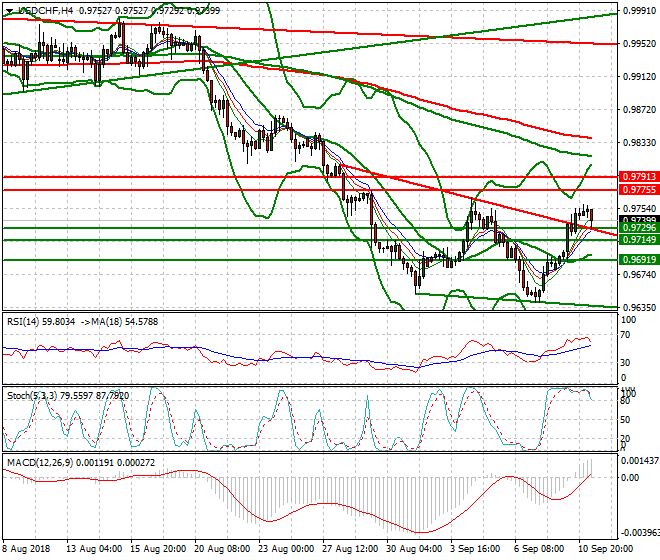Viewport: 660px width, 560px height.
Task: Select the green 0.97296 price level label
Action: tap(639, 228)
